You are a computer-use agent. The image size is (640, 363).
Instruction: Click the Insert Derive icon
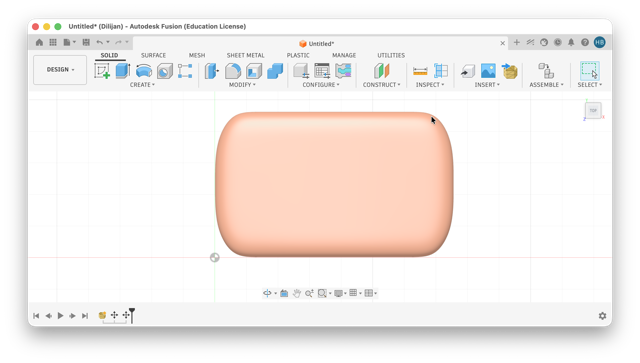pyautogui.click(x=468, y=71)
